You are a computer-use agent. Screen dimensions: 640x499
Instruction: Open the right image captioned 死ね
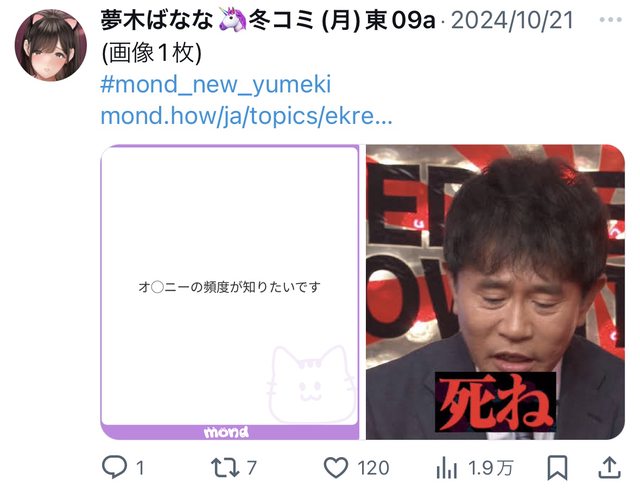tap(495, 292)
